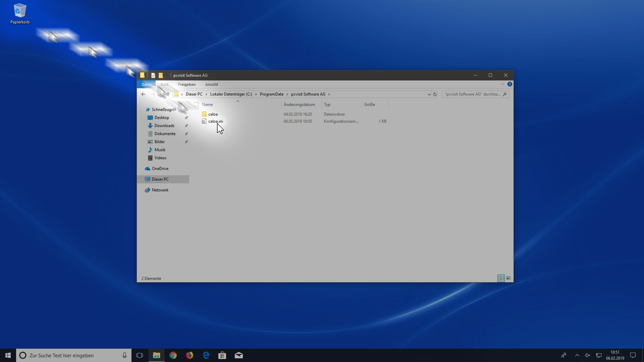The image size is (644, 362).
Task: Select OneDrive in the navigation pane
Action: pyautogui.click(x=160, y=169)
